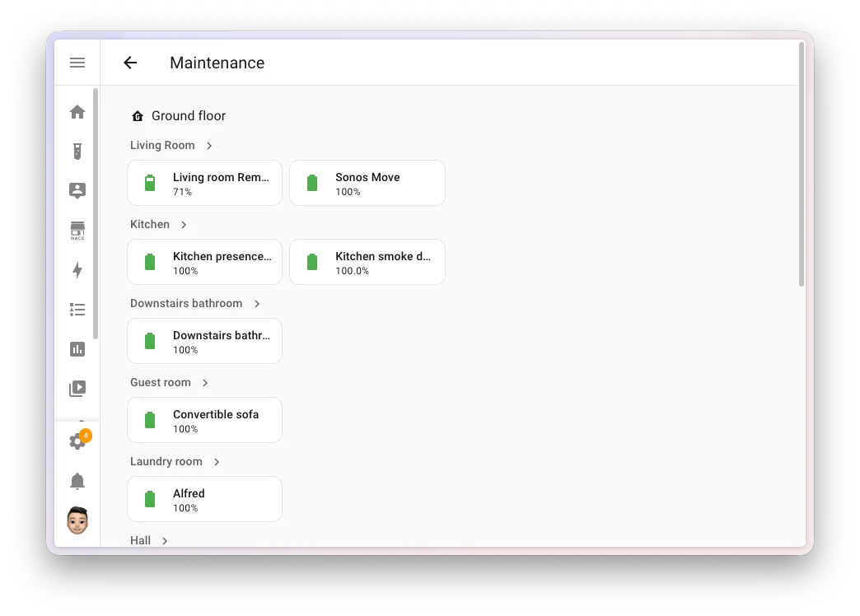
Task: Open the Kitchen presence card
Action: [x=204, y=262]
